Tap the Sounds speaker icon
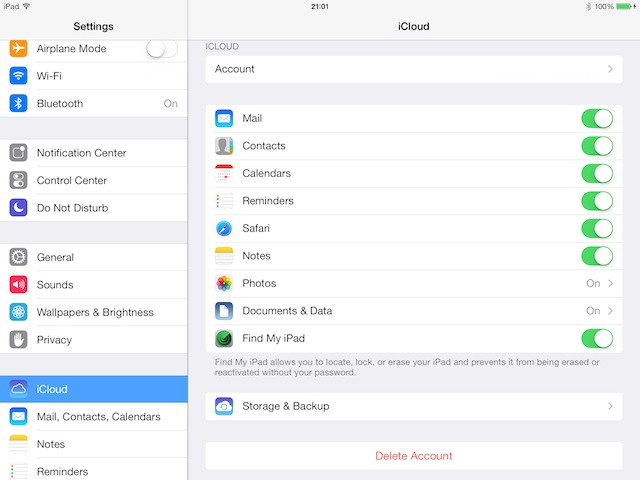This screenshot has height=480, width=640. tap(18, 284)
